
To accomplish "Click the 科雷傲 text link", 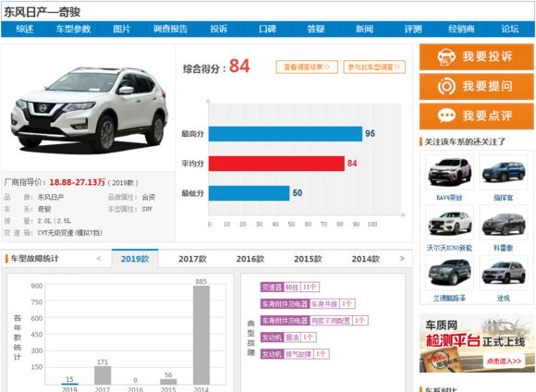I will 503,248.
